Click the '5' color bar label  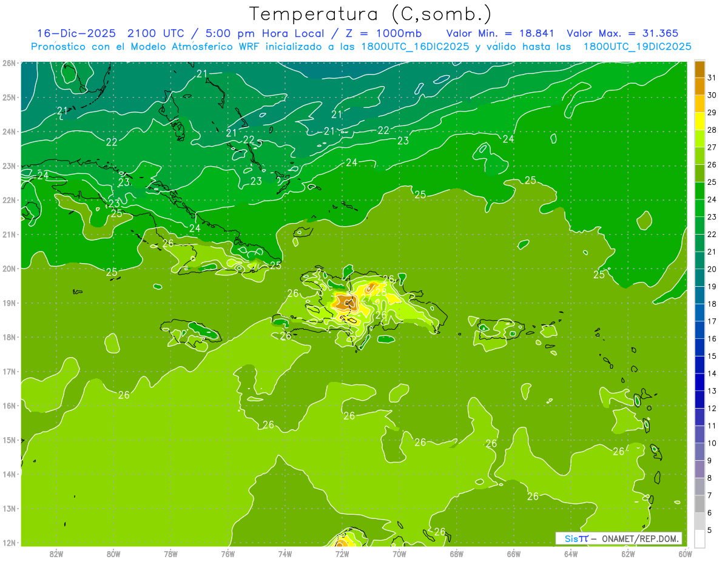pos(710,530)
